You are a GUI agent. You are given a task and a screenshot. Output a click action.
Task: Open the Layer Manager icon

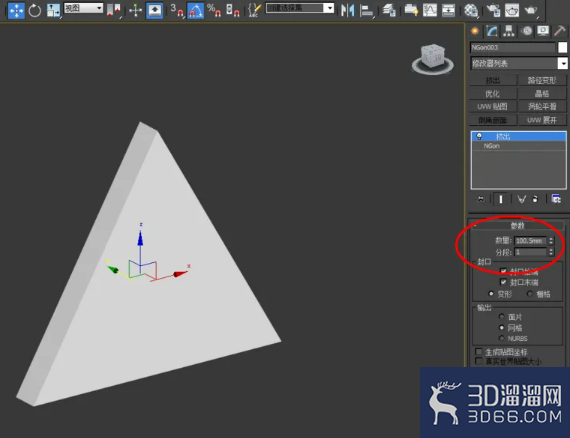[389, 10]
